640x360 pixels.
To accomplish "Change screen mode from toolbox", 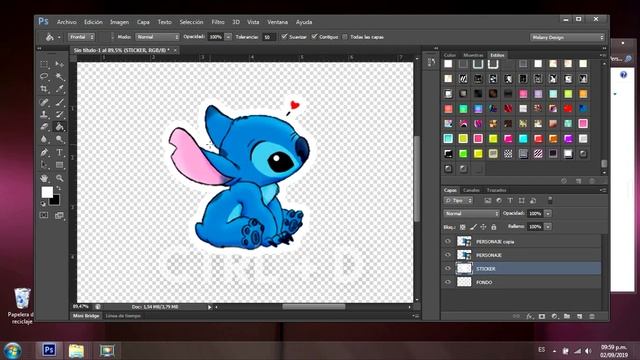I will pyautogui.click(x=60, y=215).
